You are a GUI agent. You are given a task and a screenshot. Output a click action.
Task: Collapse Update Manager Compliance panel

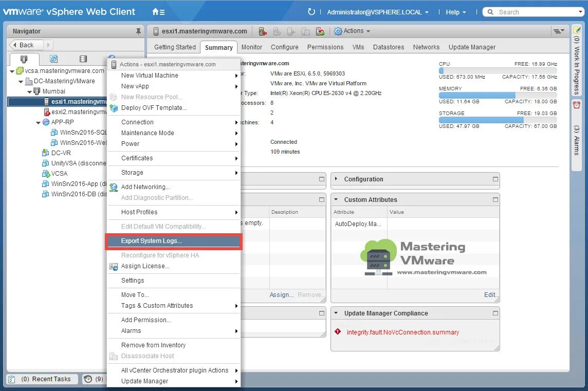point(336,313)
